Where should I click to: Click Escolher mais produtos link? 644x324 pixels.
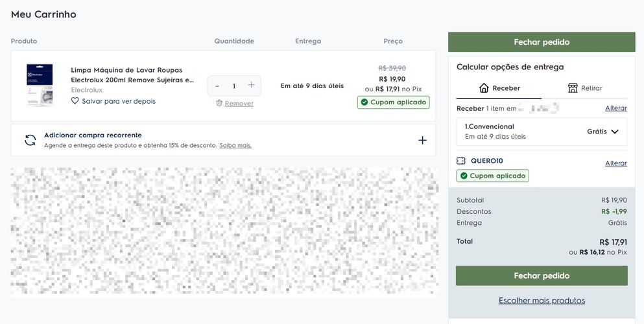click(x=542, y=300)
